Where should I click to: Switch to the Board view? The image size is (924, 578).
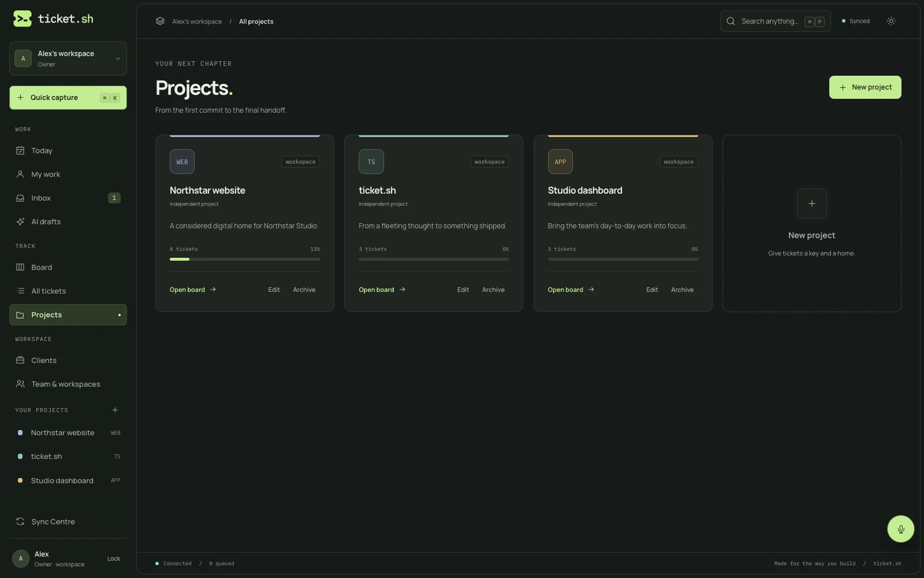tap(68, 267)
